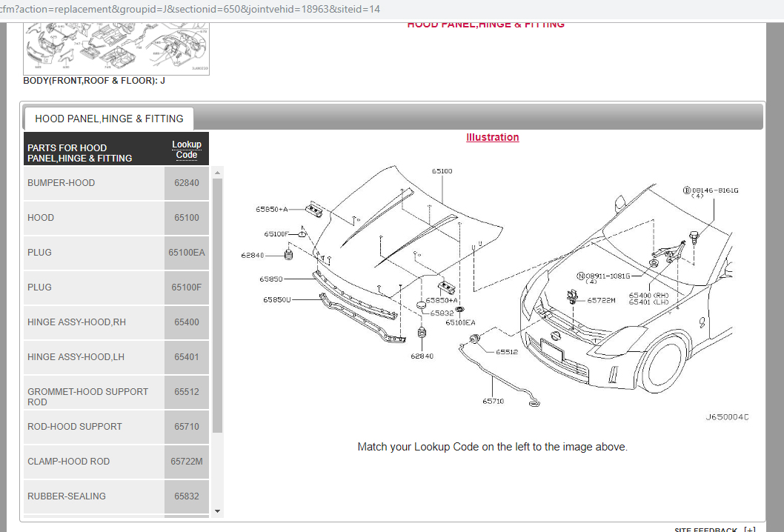Choose the HOOD part row
The width and height of the screenshot is (784, 532).
(x=116, y=218)
